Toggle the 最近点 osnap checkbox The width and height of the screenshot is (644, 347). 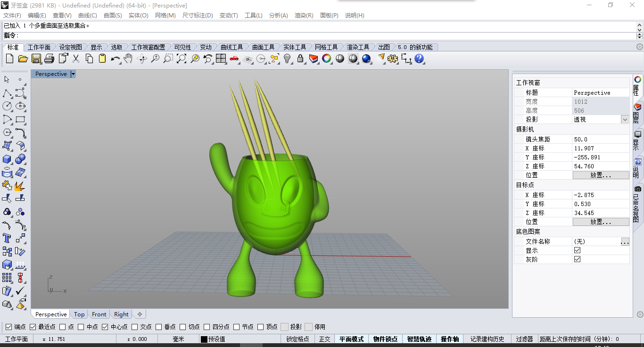(x=33, y=327)
